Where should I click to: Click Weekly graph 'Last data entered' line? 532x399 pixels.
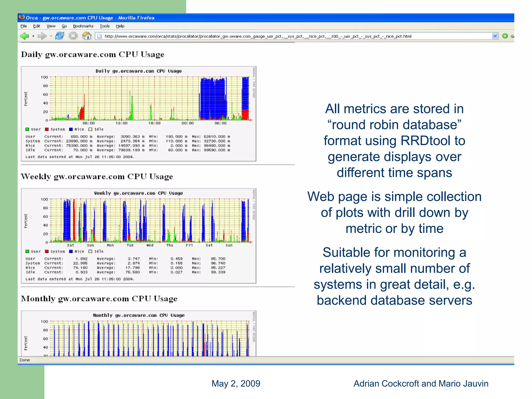[x=80, y=279]
